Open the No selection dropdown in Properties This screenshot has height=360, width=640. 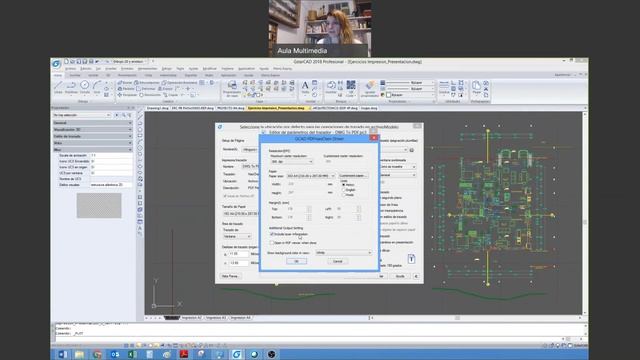(x=82, y=115)
